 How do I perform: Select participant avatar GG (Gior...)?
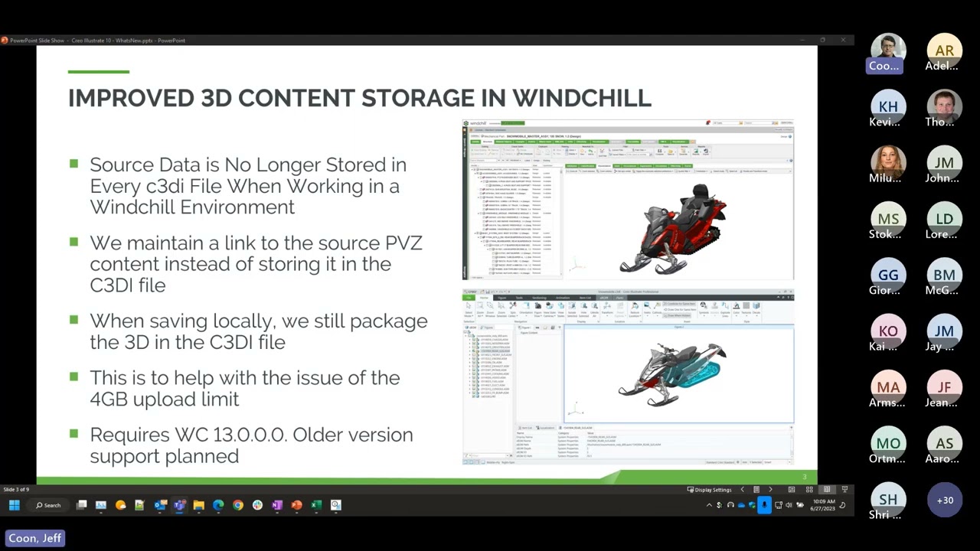coord(888,275)
